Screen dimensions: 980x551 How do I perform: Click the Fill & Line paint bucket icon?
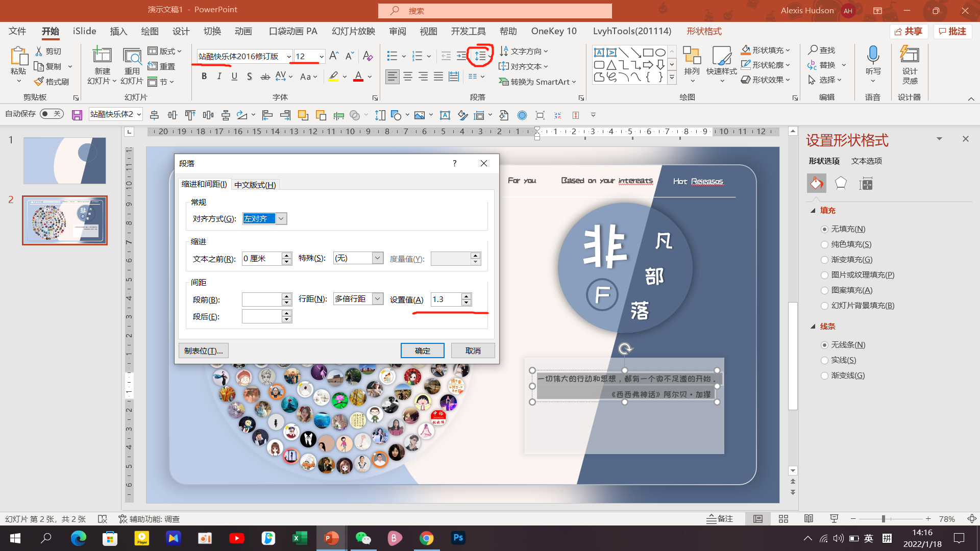pos(816,184)
